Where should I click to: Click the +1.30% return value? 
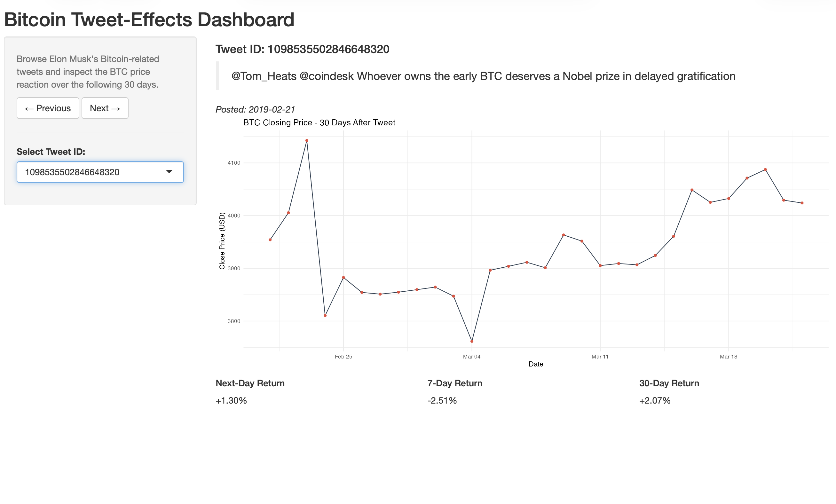pos(231,401)
